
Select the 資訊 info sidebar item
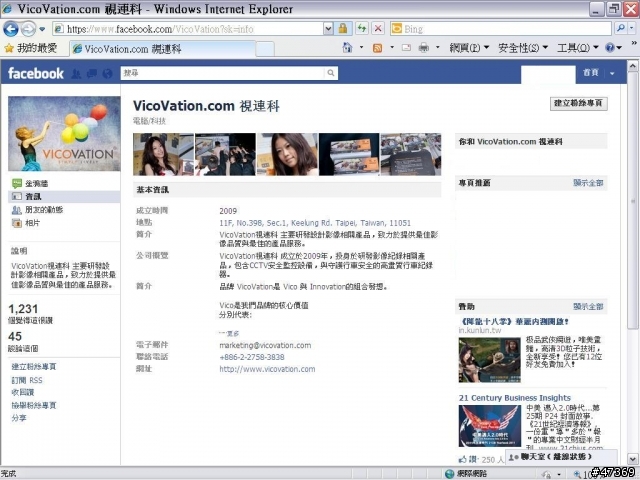point(64,197)
